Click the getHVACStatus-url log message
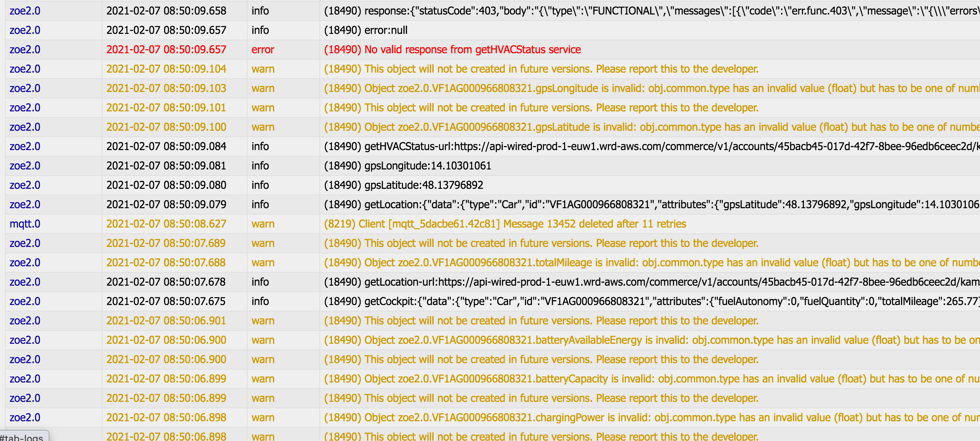Screen dimensions: 980x441 (652, 146)
